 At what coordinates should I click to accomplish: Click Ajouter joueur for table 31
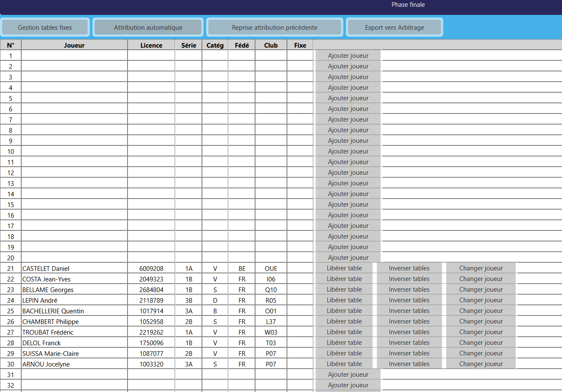348,375
